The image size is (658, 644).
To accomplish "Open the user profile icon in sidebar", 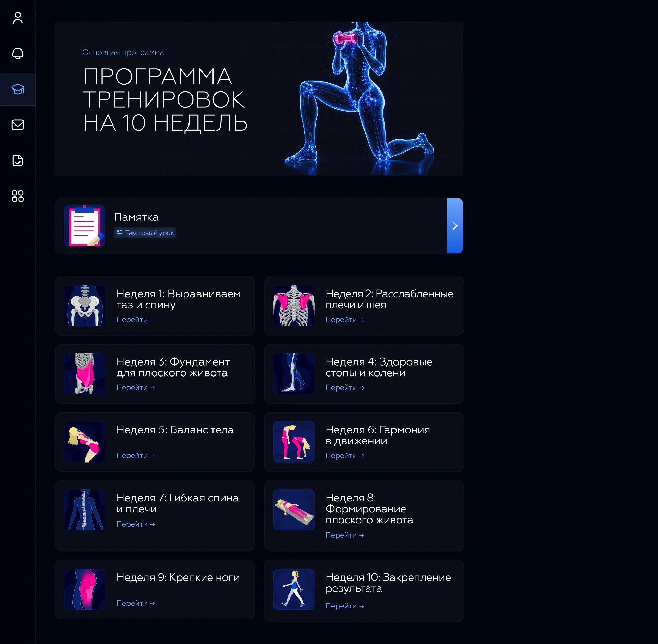I will 18,18.
